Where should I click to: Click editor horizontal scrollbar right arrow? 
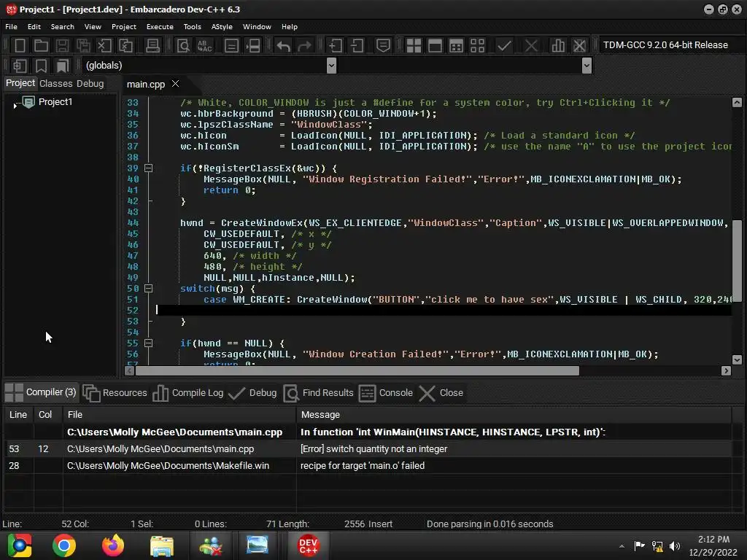(726, 370)
